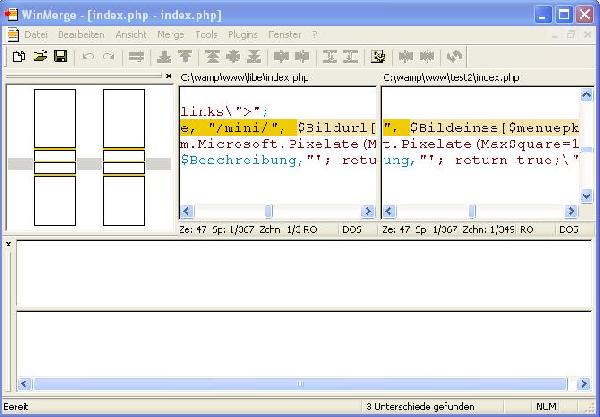Click left pane horizontal scroll left arrow

(x=187, y=211)
